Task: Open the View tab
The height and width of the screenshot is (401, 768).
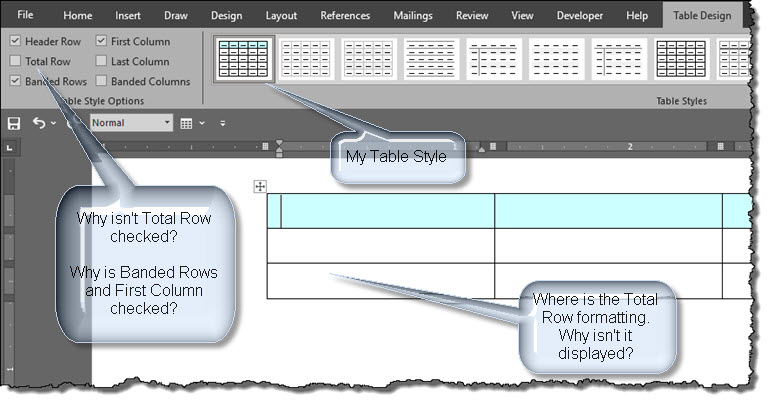Action: [x=522, y=15]
